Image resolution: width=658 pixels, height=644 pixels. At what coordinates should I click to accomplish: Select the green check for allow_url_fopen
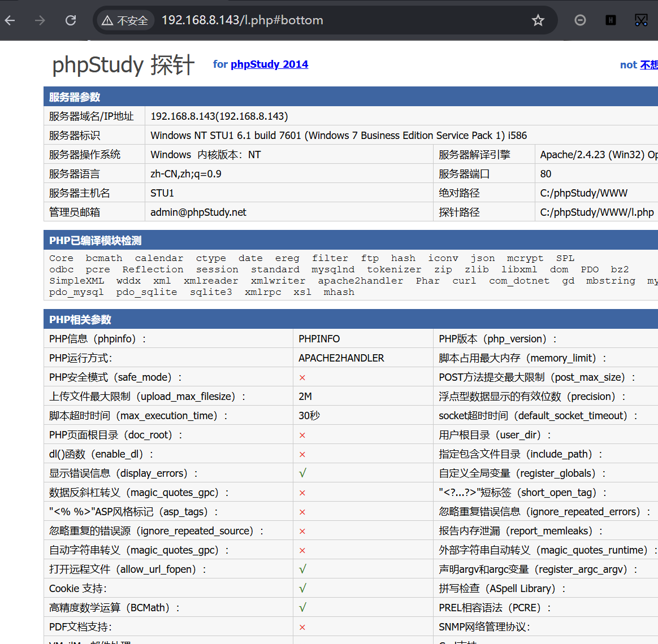(302, 569)
